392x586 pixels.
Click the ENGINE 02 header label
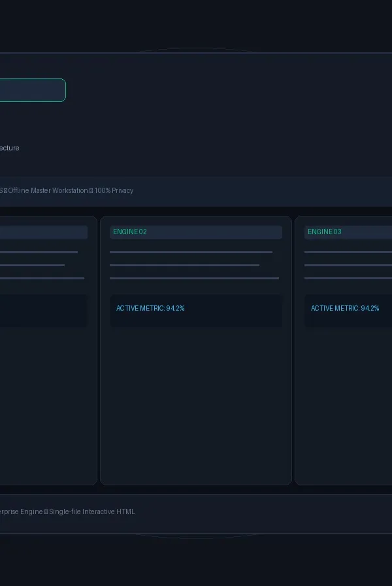(x=130, y=232)
